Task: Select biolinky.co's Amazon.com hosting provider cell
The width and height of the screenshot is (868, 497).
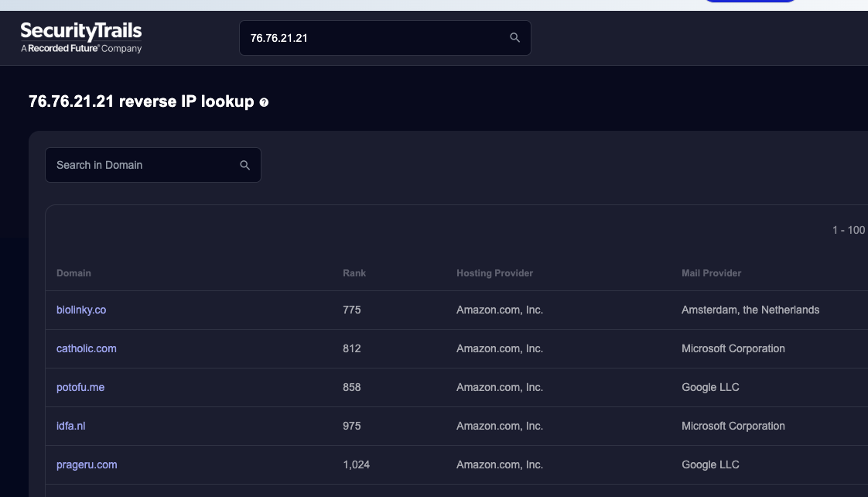Action: pos(500,310)
